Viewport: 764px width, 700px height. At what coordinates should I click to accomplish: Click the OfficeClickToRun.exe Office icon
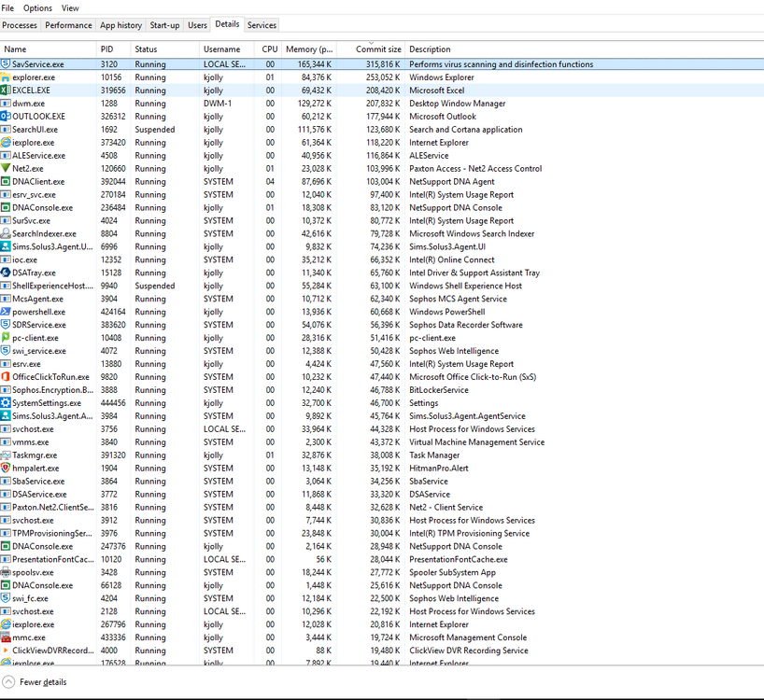click(x=6, y=377)
